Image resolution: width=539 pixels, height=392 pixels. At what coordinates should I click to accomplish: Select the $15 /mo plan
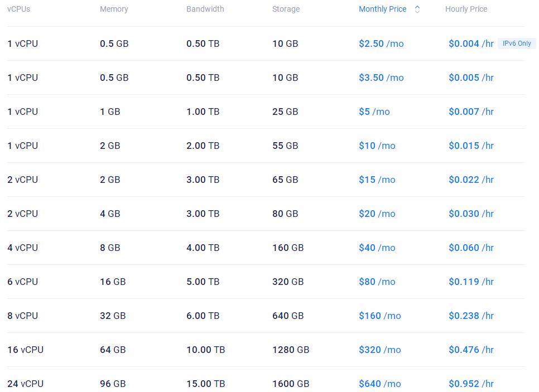tap(377, 180)
